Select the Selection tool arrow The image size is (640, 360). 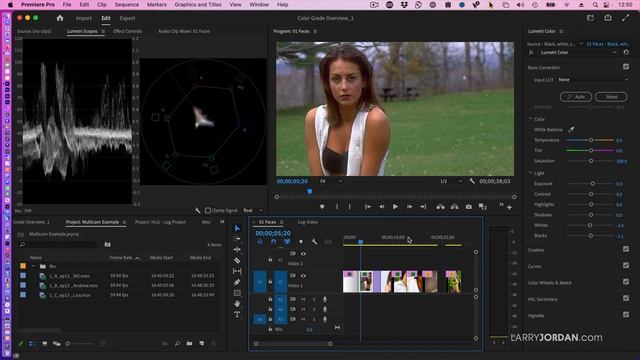pos(237,228)
